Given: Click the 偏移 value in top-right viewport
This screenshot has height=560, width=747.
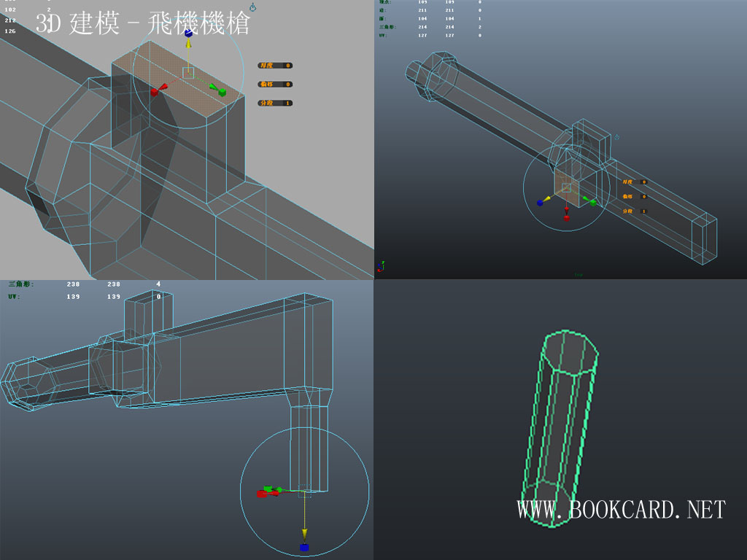Looking at the screenshot, I should [x=643, y=196].
